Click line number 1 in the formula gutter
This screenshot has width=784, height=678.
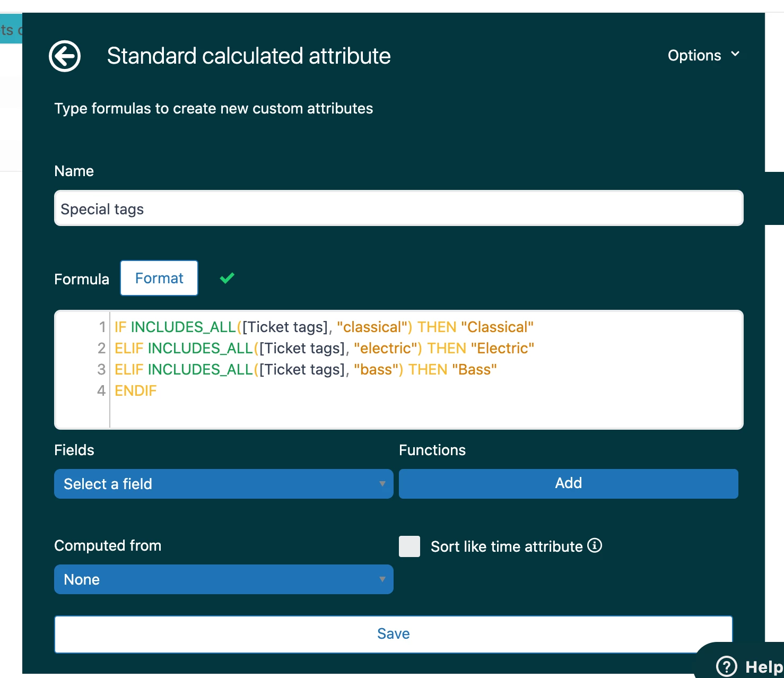[x=102, y=327]
